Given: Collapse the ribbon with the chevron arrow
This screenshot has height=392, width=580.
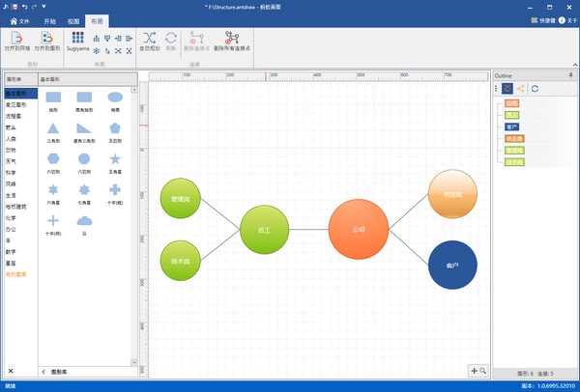Looking at the screenshot, I should click(575, 65).
